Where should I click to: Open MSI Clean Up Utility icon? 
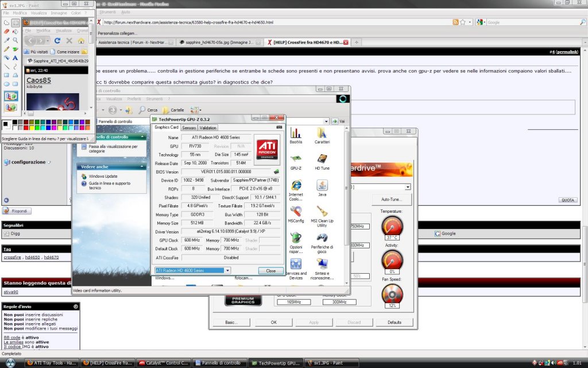click(322, 216)
